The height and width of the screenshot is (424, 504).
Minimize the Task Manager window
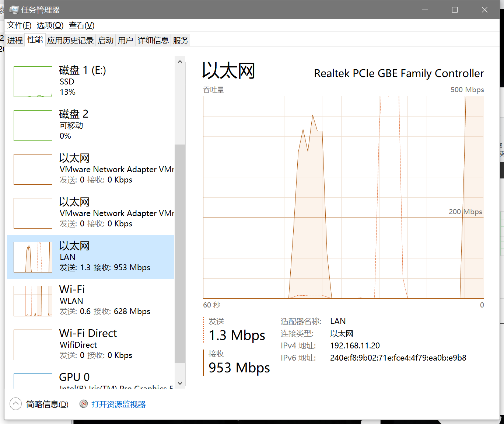[425, 10]
